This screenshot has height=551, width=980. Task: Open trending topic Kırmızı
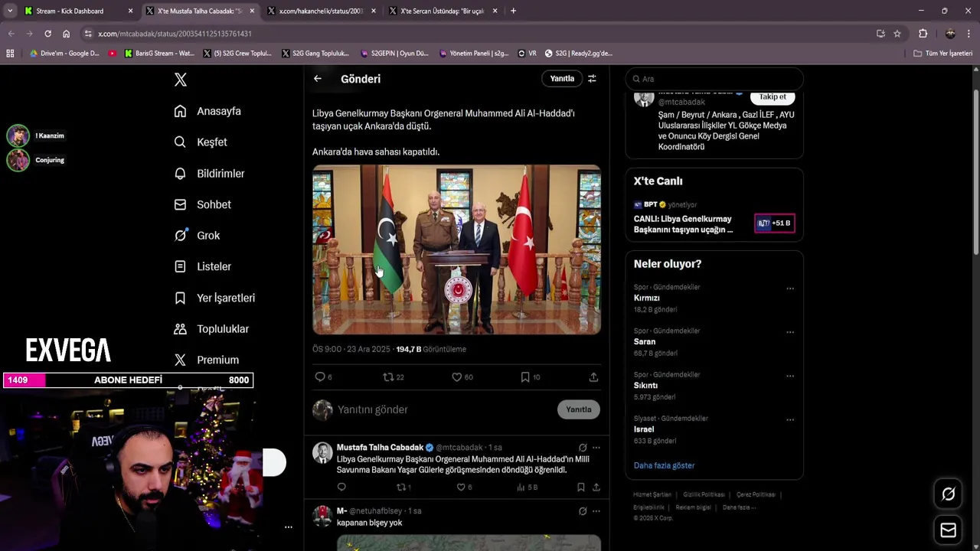tap(646, 298)
